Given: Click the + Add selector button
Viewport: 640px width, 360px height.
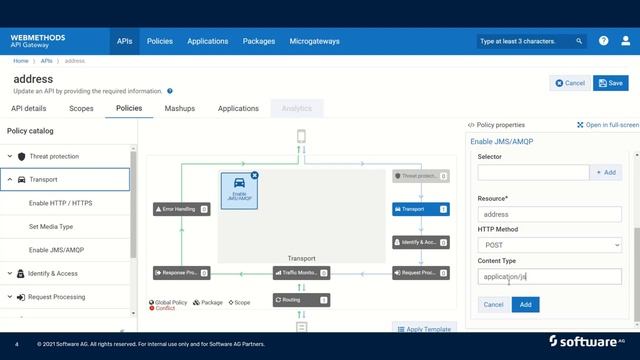Looking at the screenshot, I should [606, 173].
